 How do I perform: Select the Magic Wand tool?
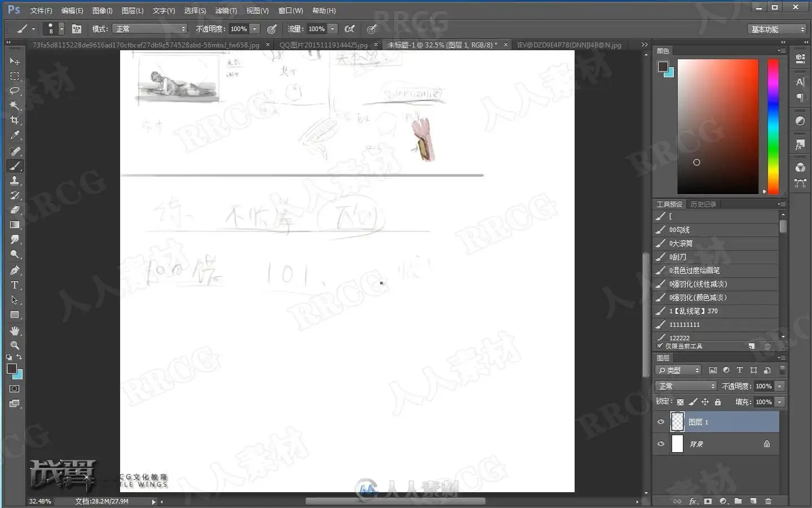click(x=15, y=105)
